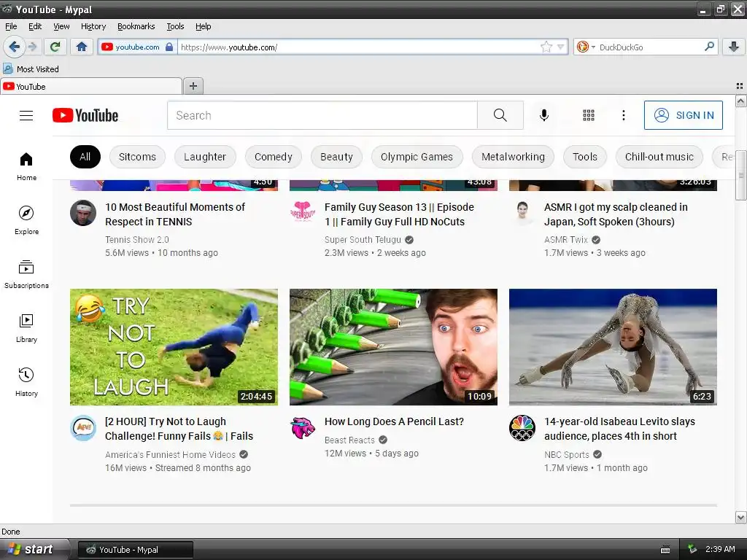The image size is (747, 560).
Task: Select the All filter chip
Action: tap(85, 157)
